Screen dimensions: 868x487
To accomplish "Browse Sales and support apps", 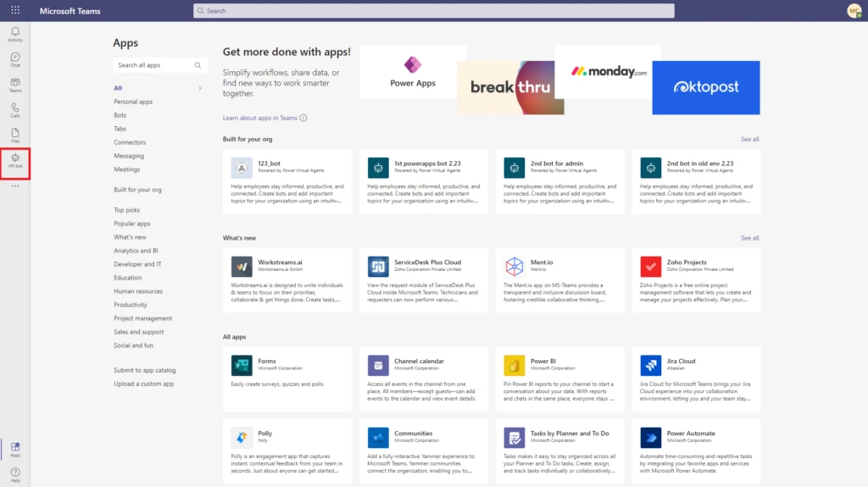I will pyautogui.click(x=139, y=332).
